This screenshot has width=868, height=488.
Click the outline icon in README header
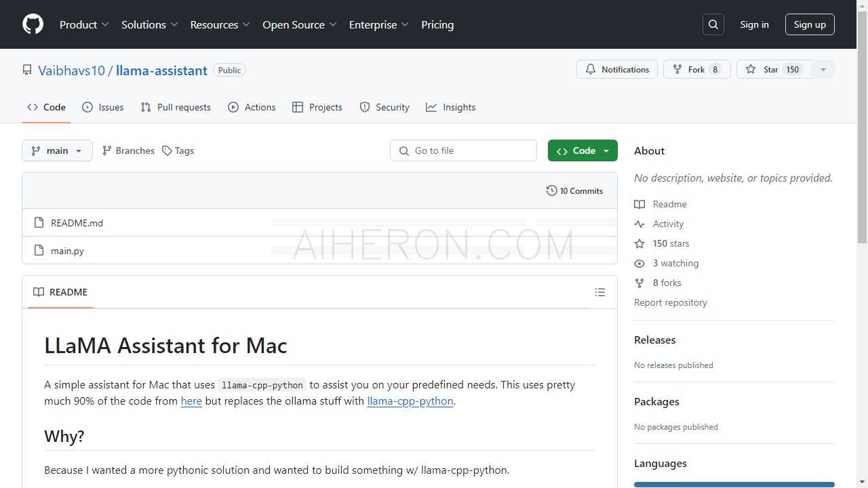(x=600, y=292)
